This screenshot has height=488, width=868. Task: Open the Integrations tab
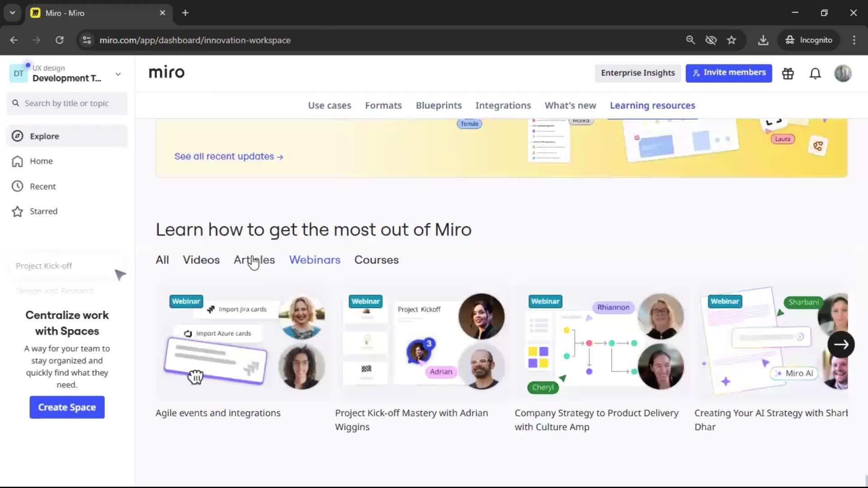[503, 105]
